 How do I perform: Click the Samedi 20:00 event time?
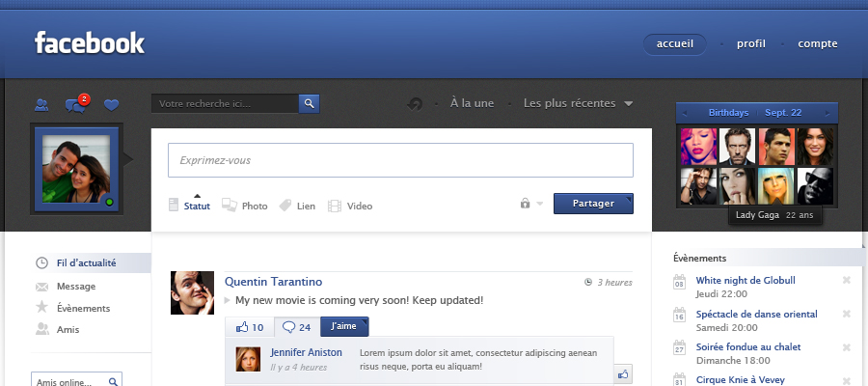pyautogui.click(x=727, y=327)
